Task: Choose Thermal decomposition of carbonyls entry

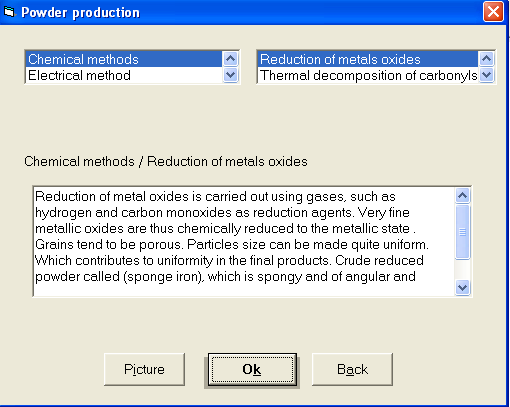Action: tap(368, 75)
